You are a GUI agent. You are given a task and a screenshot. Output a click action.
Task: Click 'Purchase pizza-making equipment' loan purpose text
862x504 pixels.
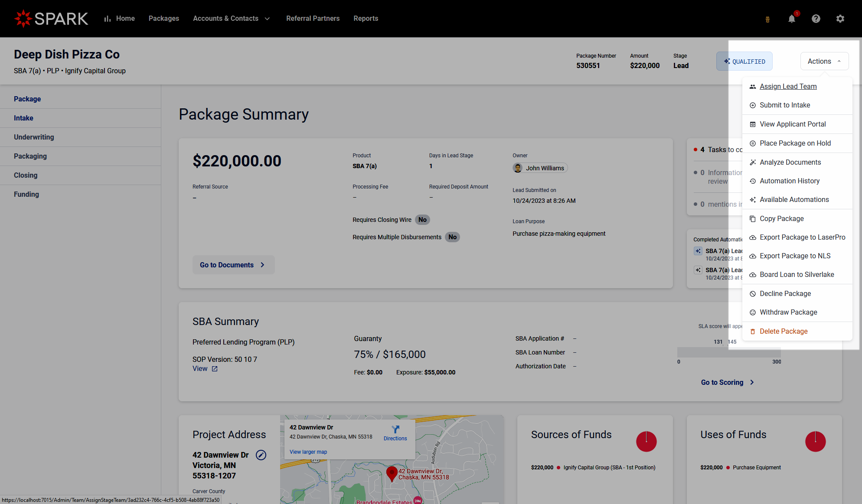tap(559, 234)
